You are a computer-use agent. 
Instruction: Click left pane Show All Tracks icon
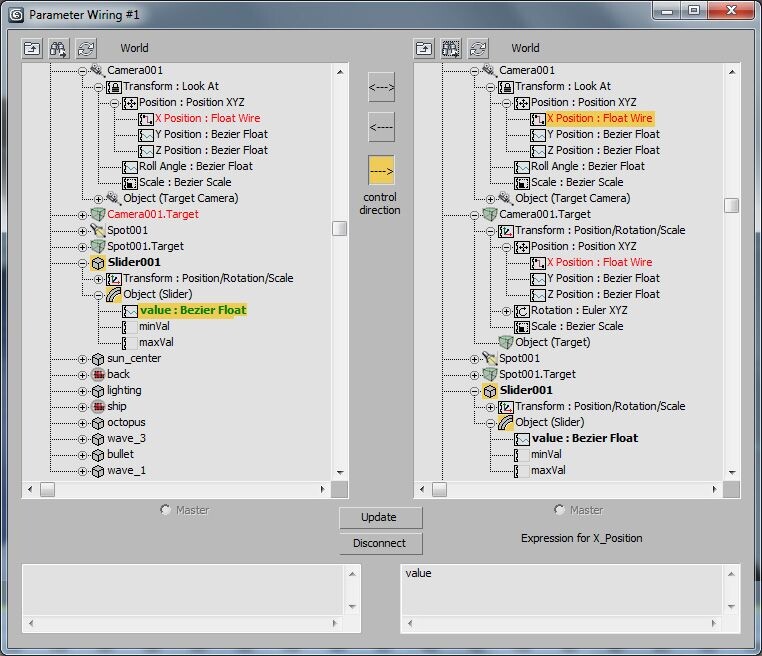pos(32,48)
